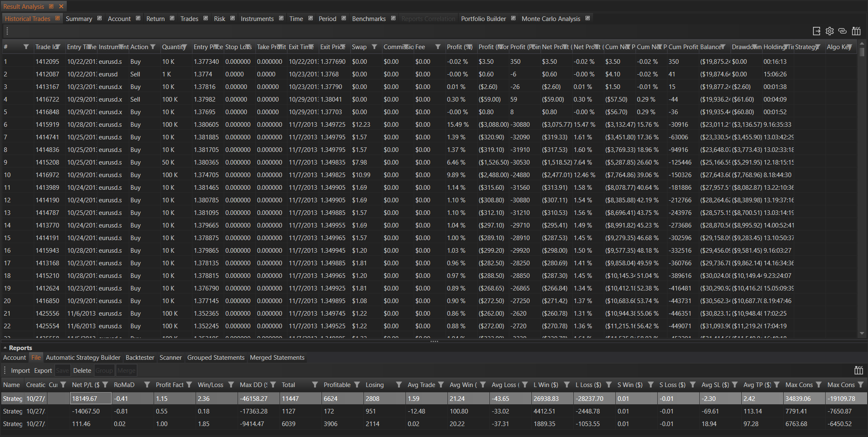Open the filter on the Action column
Viewport: 868px width, 437px height.
point(153,47)
